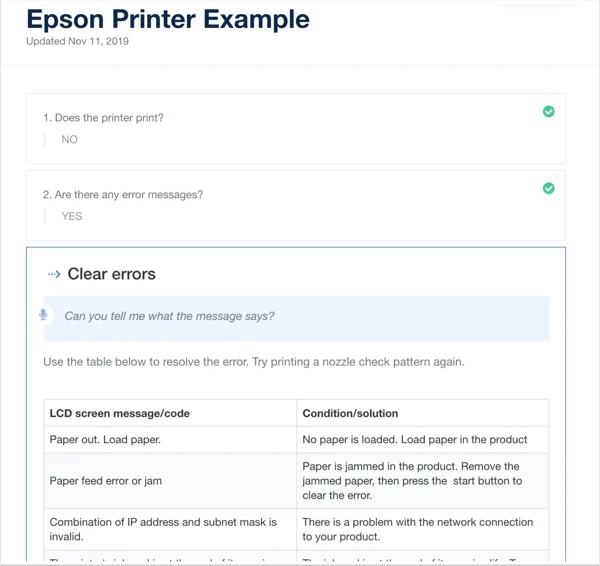The height and width of the screenshot is (566, 600).
Task: Click the jammed paper solution cell
Action: 422,481
